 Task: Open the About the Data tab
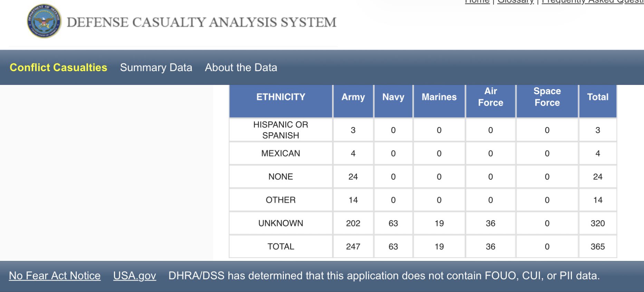(x=241, y=67)
